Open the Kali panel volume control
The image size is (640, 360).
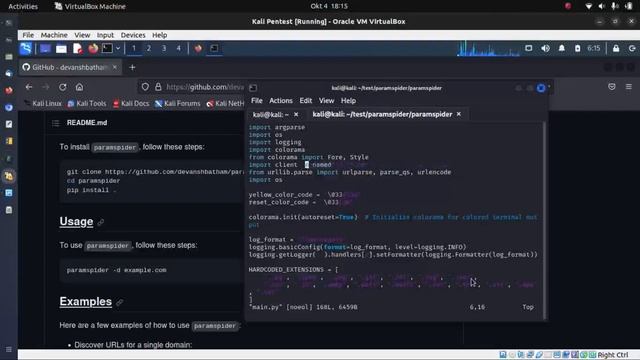click(545, 48)
